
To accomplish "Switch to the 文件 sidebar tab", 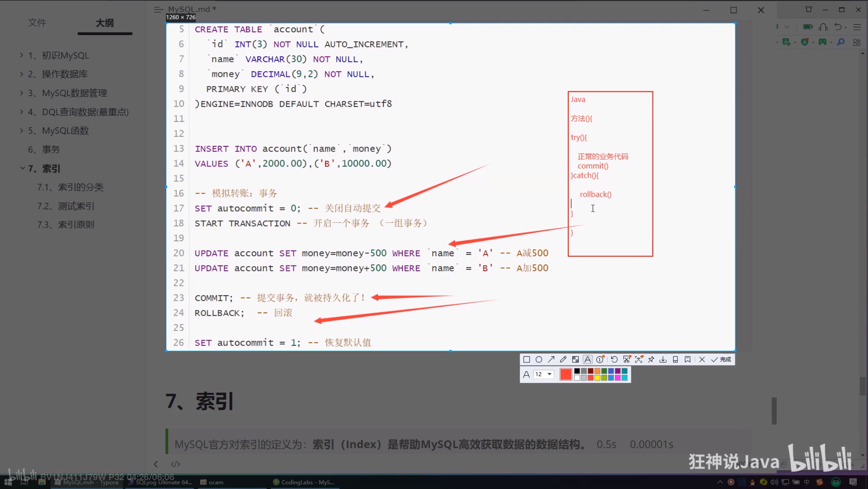I will 37,23.
